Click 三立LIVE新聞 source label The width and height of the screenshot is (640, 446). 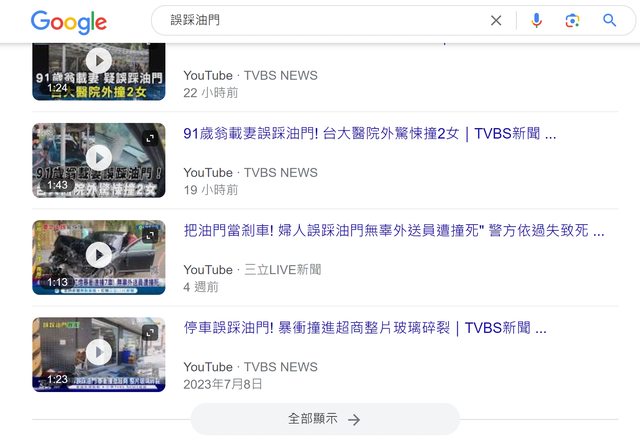click(282, 269)
